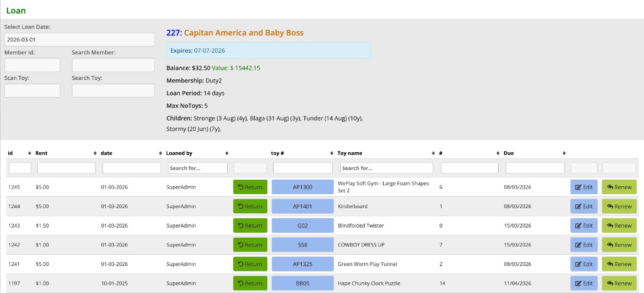The image size is (644, 293).
Task: Click rent cell $1.50
Action: tap(42, 225)
